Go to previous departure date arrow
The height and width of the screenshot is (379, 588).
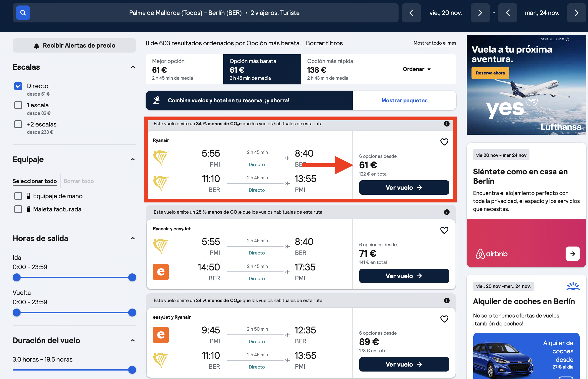(x=411, y=13)
